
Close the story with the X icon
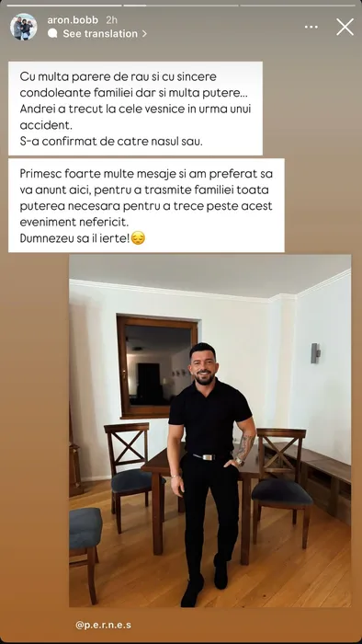point(345,27)
